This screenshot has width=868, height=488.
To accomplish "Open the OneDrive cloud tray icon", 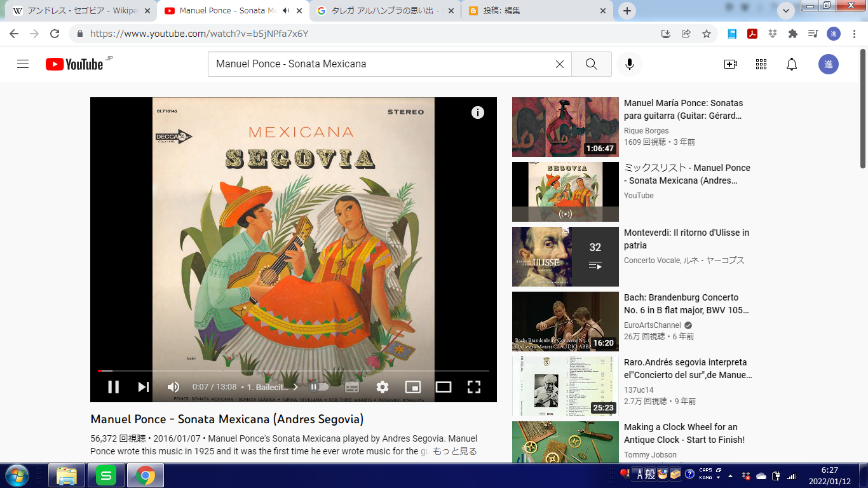I will click(x=761, y=476).
